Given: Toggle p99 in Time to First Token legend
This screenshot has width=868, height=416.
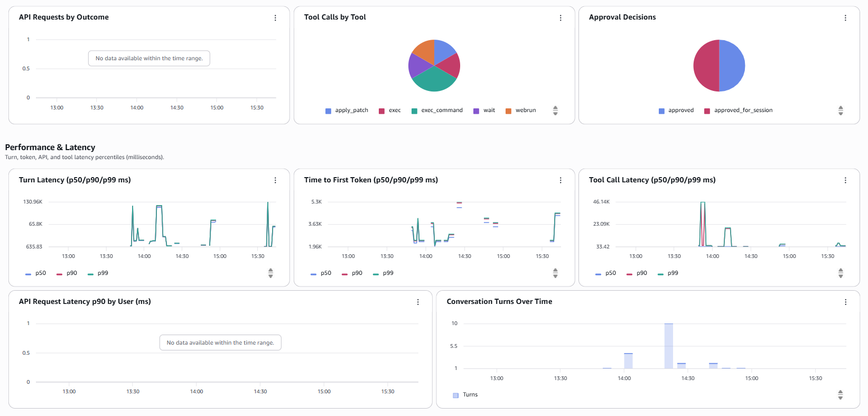Looking at the screenshot, I should pos(383,273).
